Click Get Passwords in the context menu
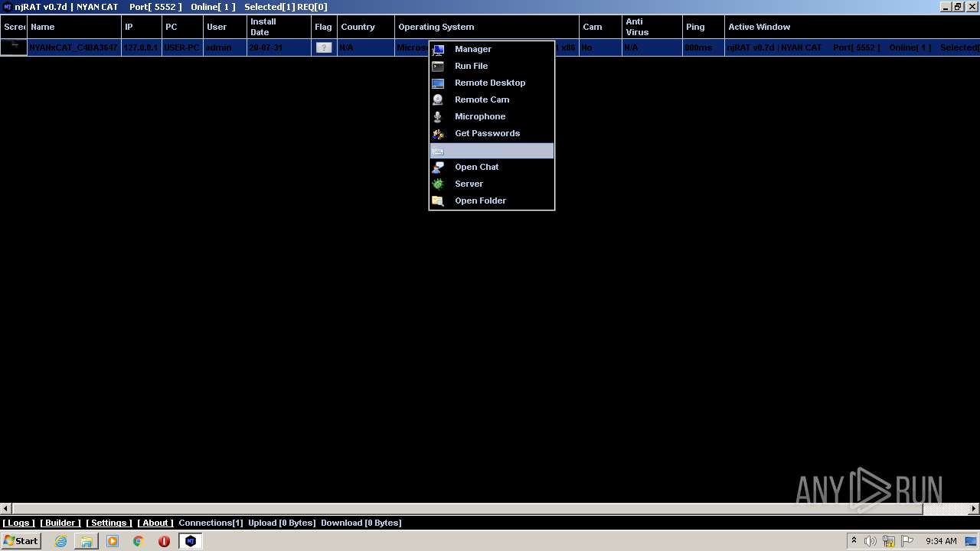Screen dimensions: 980x551 [492, 133]
